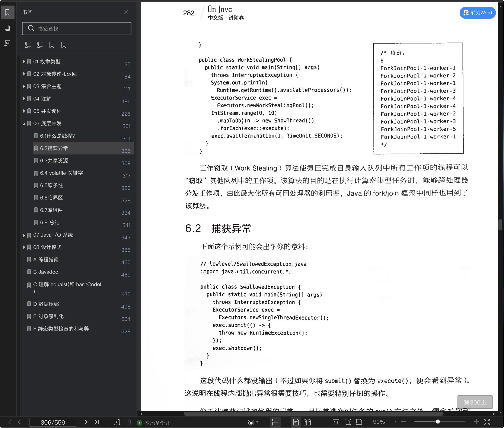Open the page thumbnails panel icon
Viewport: 504px width, 428px height.
(x=7, y=28)
